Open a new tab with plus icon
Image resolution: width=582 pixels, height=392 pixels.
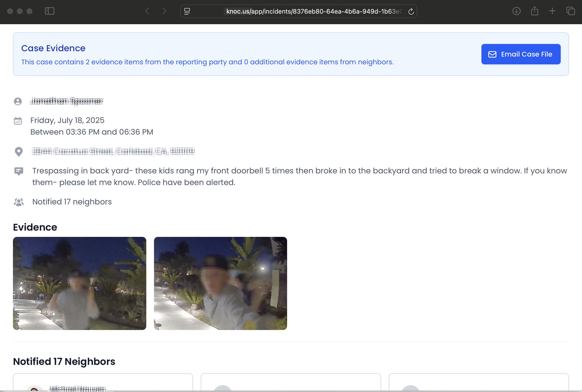pyautogui.click(x=552, y=11)
